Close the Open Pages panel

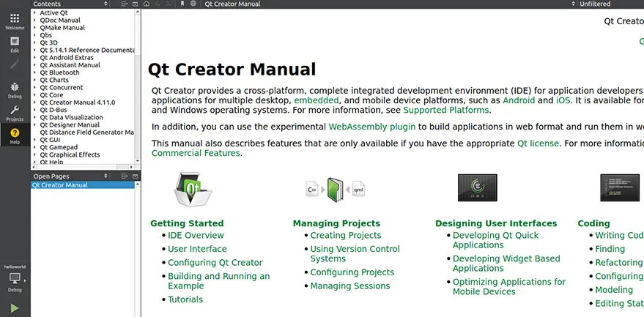click(135, 176)
